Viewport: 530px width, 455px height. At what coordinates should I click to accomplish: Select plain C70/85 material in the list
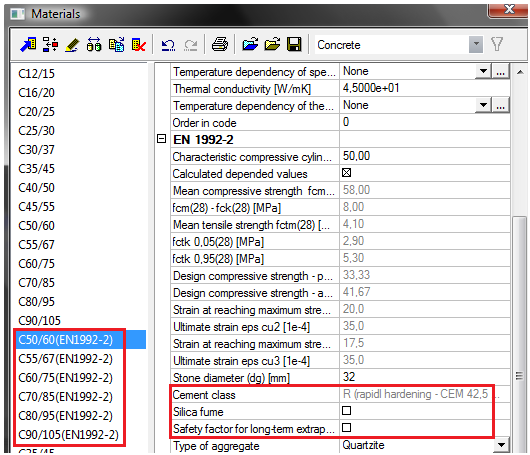pos(37,283)
